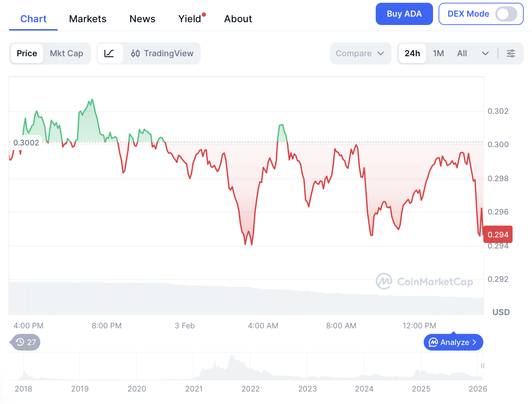Set time range to 1M
The height and width of the screenshot is (404, 532).
(x=438, y=53)
